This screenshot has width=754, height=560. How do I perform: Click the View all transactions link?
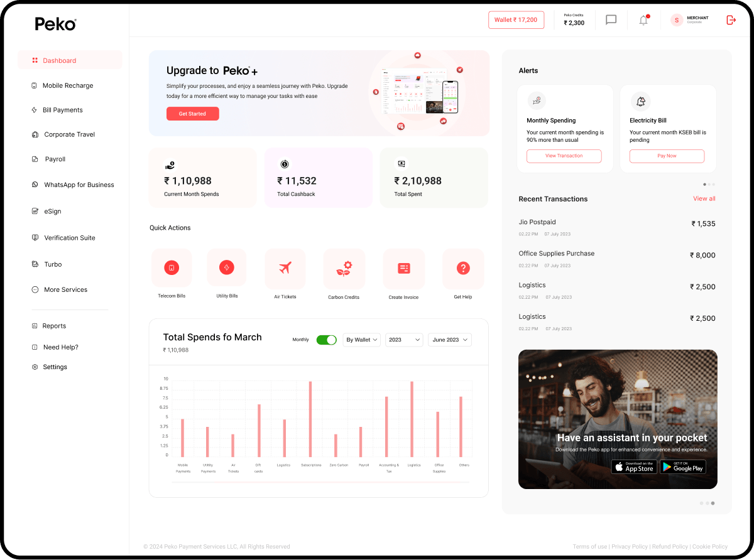click(x=704, y=198)
